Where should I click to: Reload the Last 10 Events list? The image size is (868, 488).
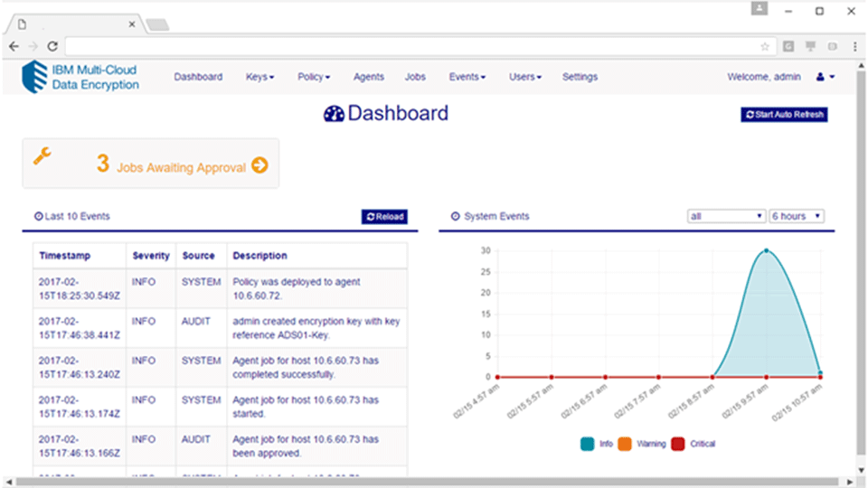(x=384, y=217)
